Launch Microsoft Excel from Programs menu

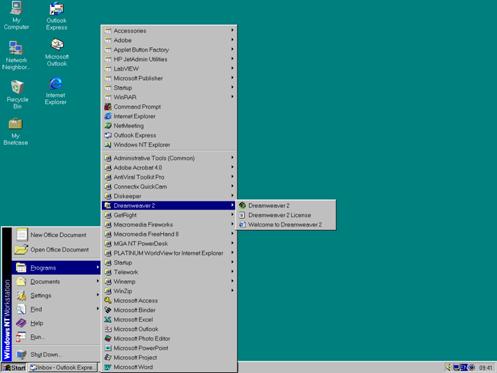(x=169, y=319)
